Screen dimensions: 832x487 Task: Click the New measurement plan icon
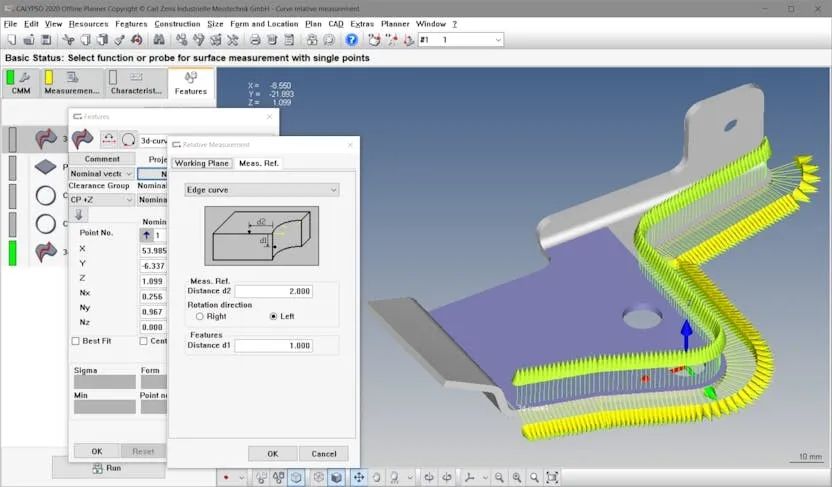(x=12, y=40)
